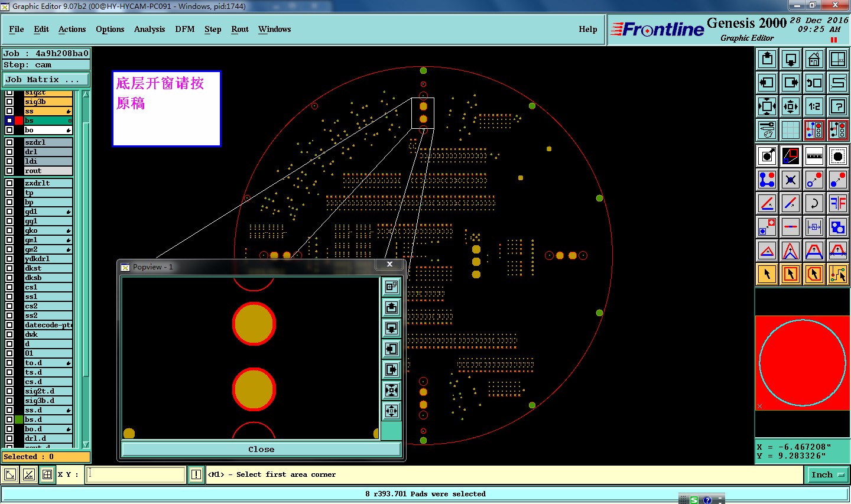Click the wrench and palette settings icon
This screenshot has height=504, width=851.
(x=767, y=130)
